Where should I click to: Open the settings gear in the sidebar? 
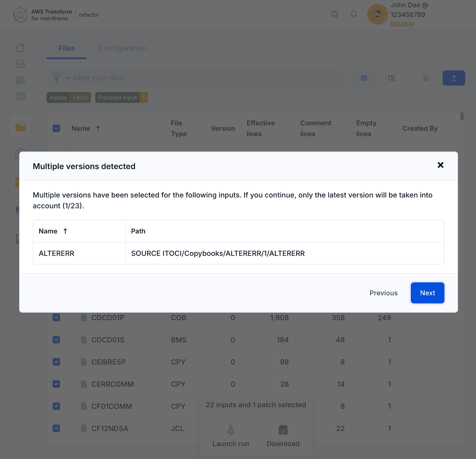(20, 96)
